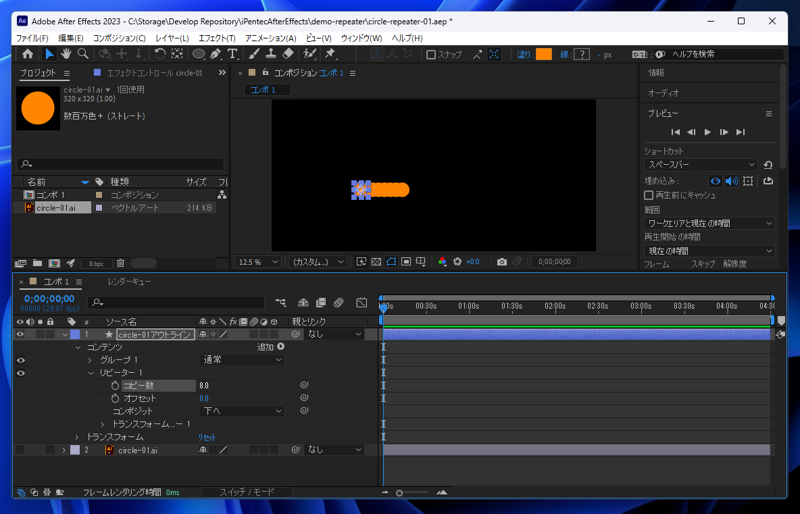Open the 12.5% magnification dropdown

pos(259,262)
